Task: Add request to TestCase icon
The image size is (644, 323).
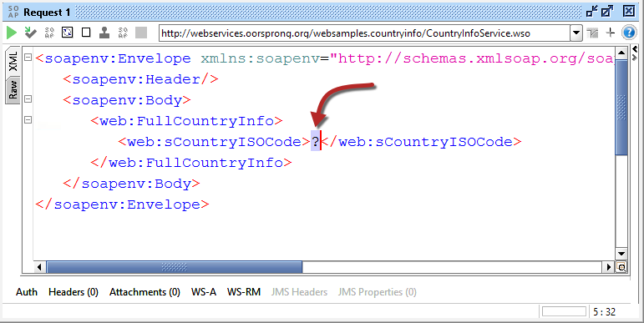Action: tap(30, 33)
